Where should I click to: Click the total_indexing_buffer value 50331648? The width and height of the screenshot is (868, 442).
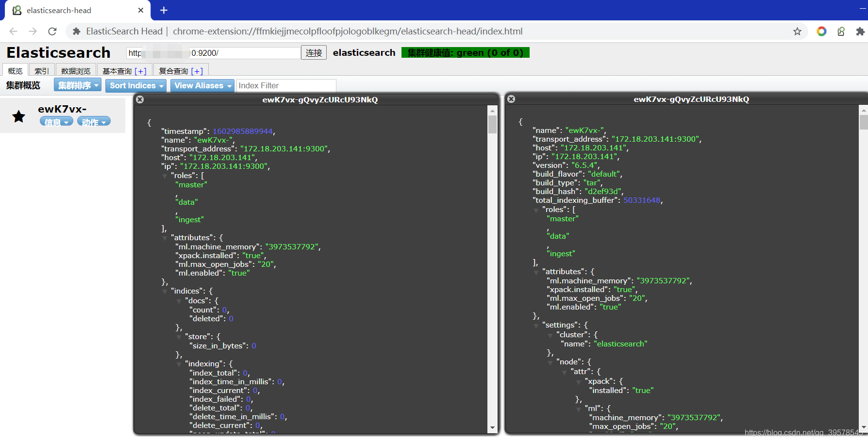click(642, 200)
